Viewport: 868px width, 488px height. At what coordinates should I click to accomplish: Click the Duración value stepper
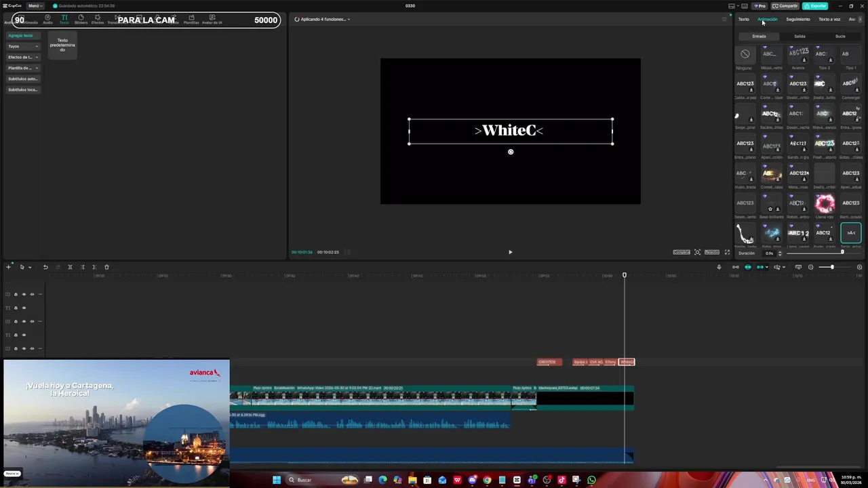pos(779,253)
